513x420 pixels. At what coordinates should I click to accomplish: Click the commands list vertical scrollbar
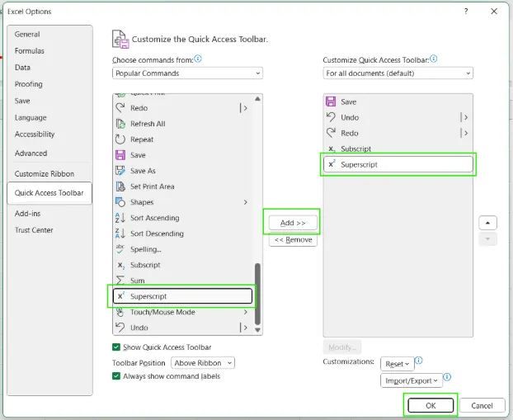tap(258, 293)
